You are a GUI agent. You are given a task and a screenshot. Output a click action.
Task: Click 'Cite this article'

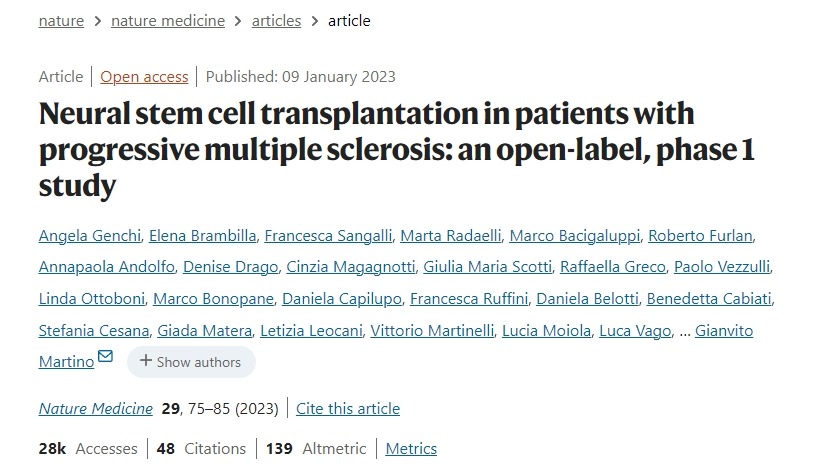(348, 408)
